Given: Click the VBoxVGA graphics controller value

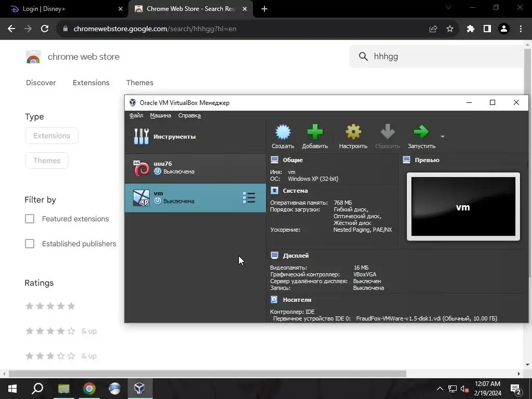Looking at the screenshot, I should point(364,274).
